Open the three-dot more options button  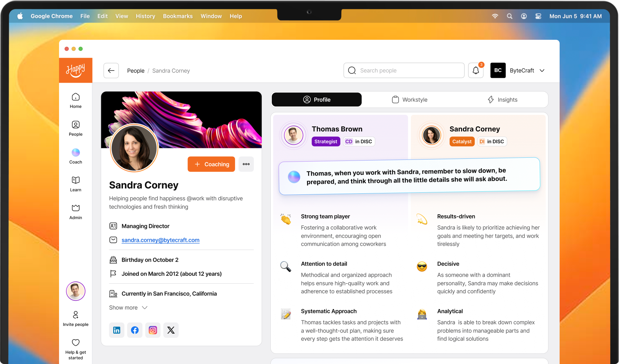246,164
